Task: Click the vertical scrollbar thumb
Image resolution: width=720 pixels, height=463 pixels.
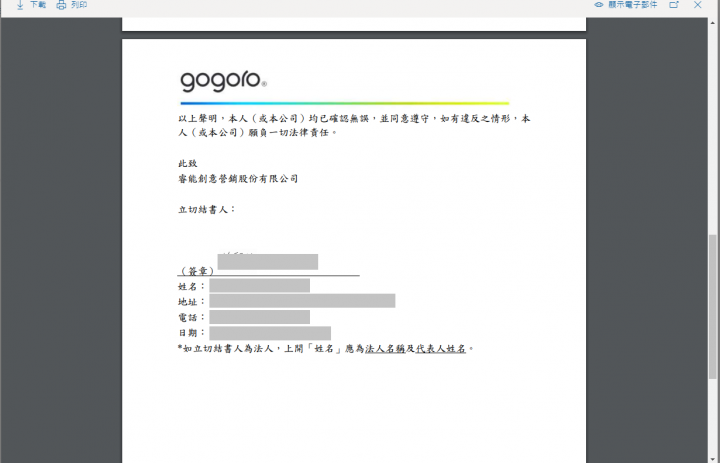Action: coord(713,307)
